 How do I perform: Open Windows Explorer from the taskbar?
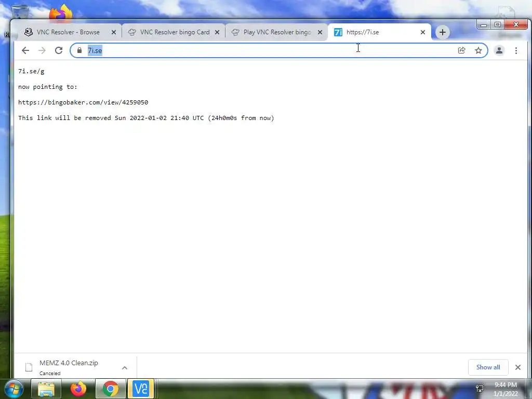(x=46, y=389)
